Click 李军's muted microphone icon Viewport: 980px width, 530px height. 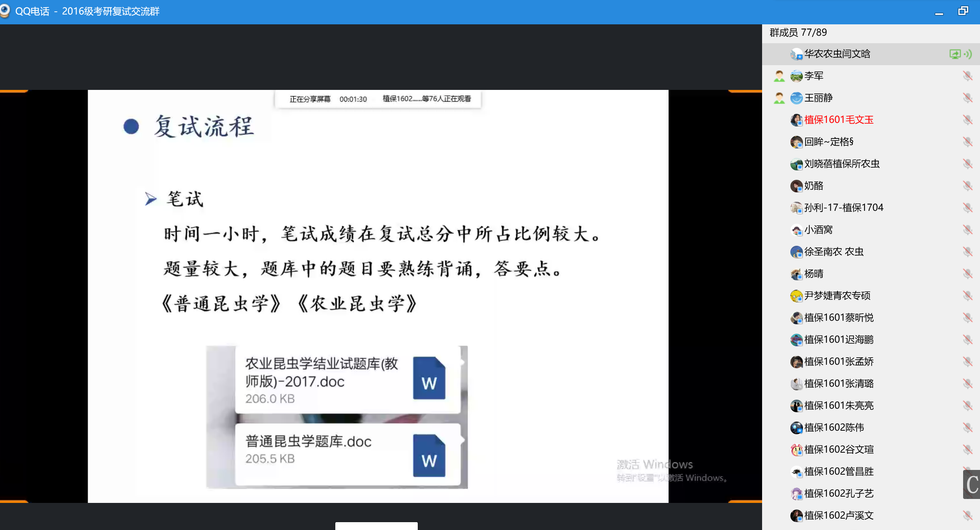click(x=968, y=76)
